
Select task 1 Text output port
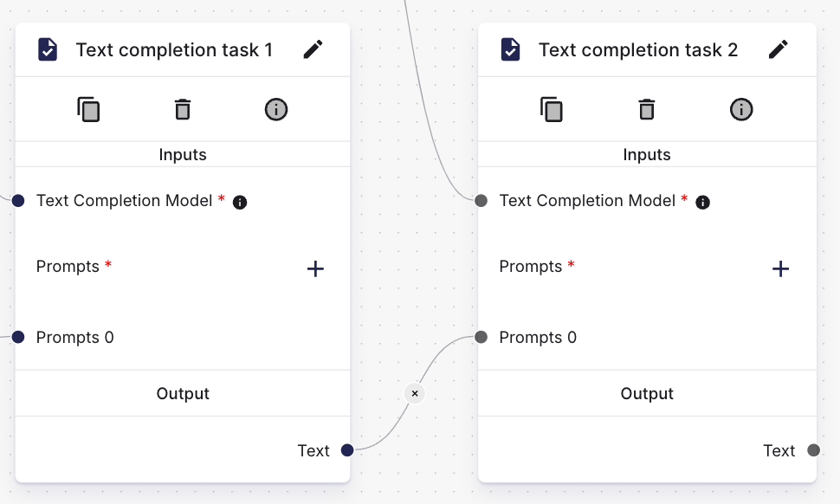(347, 450)
